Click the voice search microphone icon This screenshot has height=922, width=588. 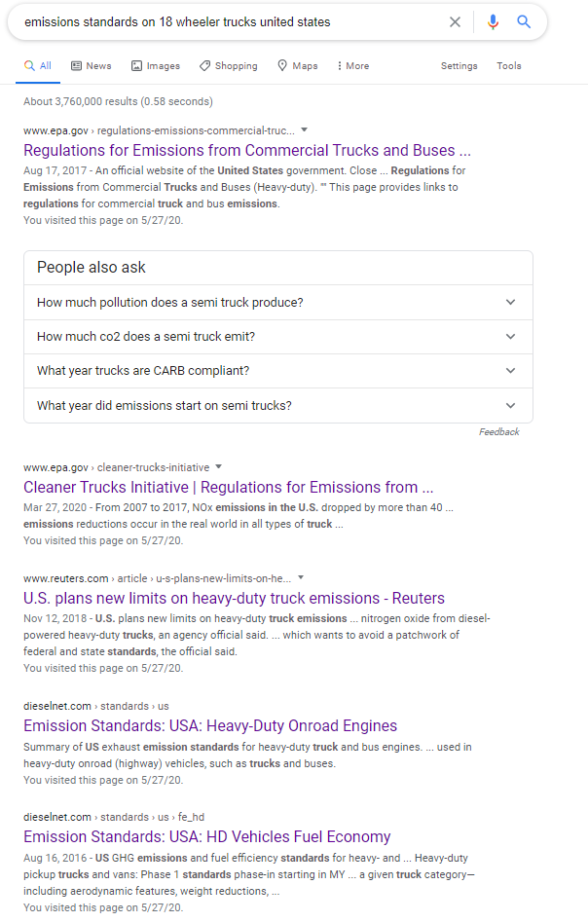(x=493, y=22)
